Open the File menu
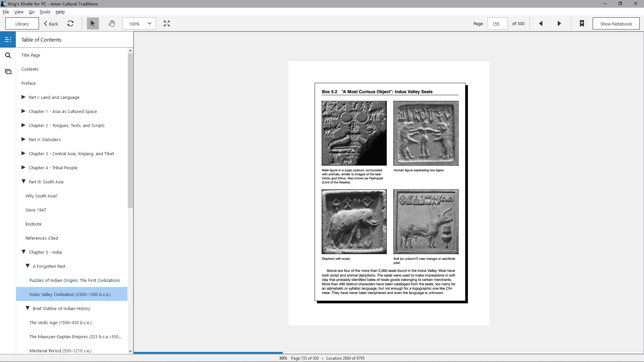Screen dimensions: 644x362 [6, 12]
